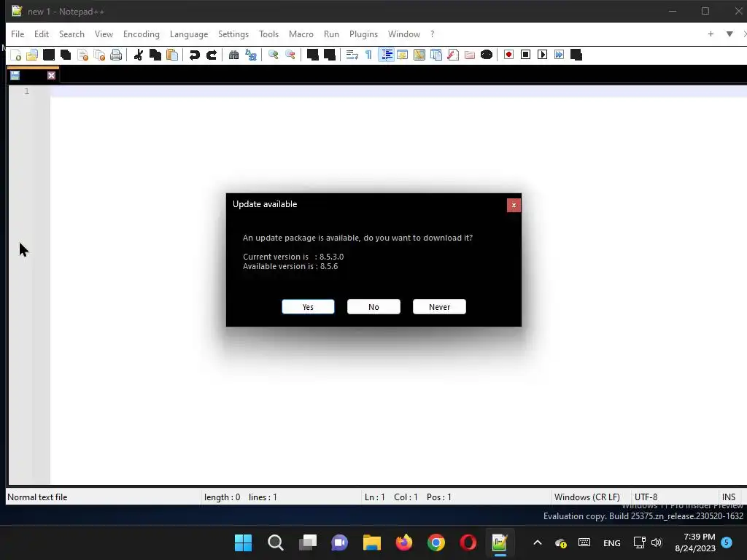This screenshot has width=747, height=560.
Task: Open Find with the binoculars icon
Action: point(233,55)
